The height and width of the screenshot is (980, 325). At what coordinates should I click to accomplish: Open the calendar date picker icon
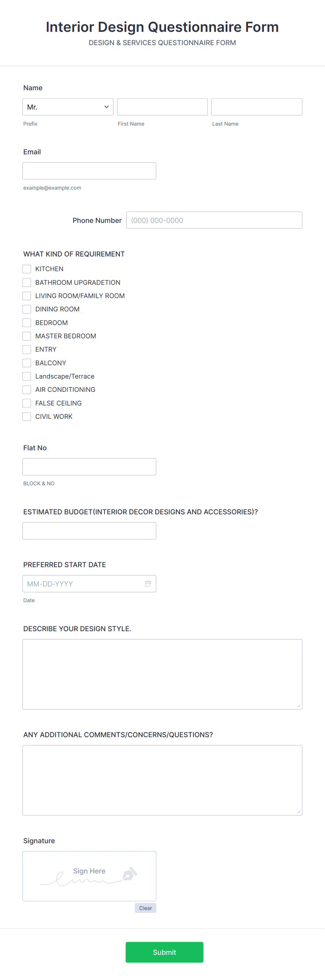click(x=148, y=584)
